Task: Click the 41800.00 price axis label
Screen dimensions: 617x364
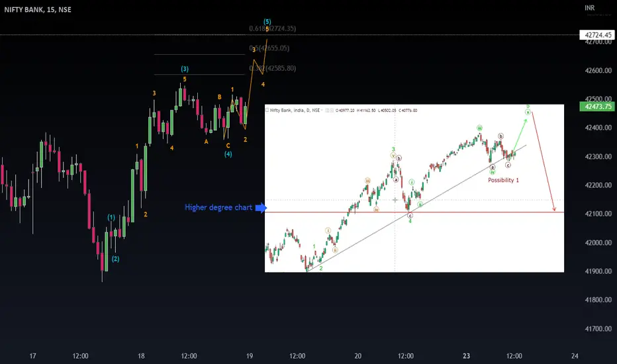Action: 598,300
